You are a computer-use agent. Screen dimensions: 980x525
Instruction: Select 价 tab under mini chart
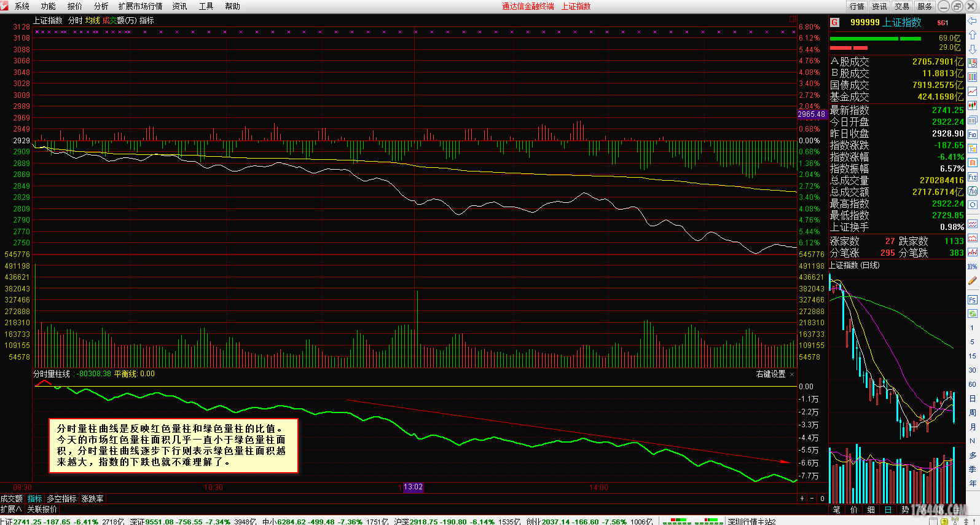click(854, 510)
